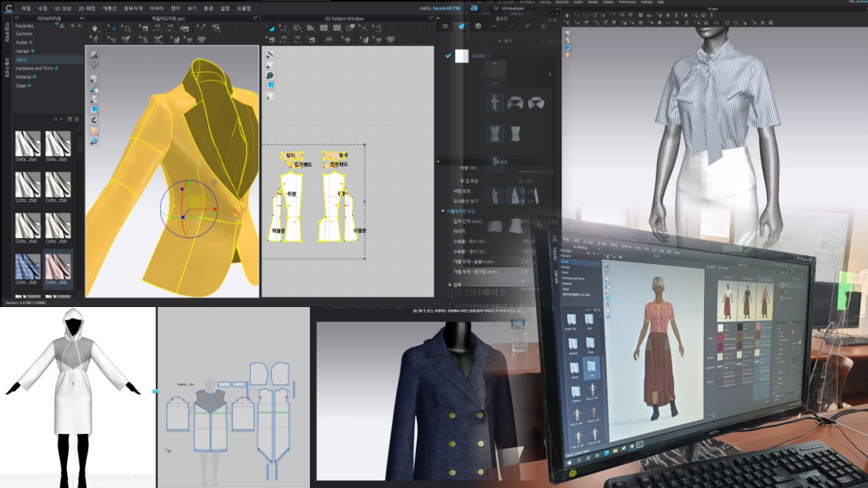The width and height of the screenshot is (868, 488).
Task: Open the 2D 패턴 menu
Action: (86, 8)
